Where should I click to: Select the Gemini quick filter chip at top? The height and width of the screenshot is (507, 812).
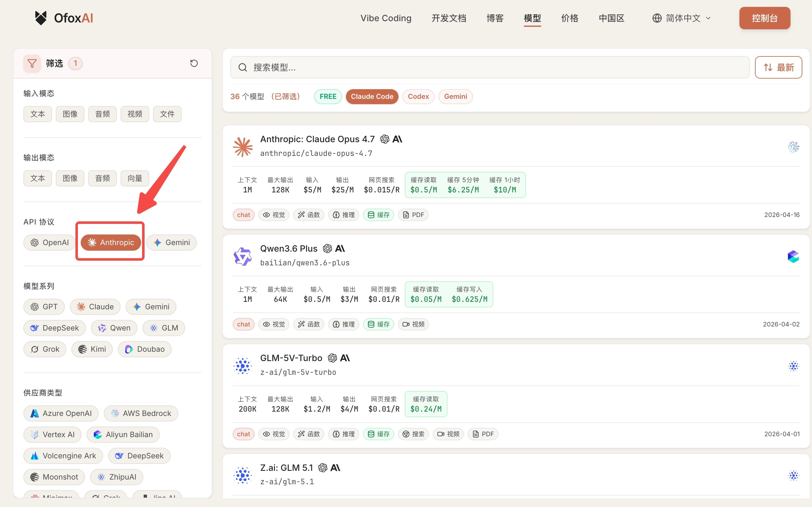(455, 97)
